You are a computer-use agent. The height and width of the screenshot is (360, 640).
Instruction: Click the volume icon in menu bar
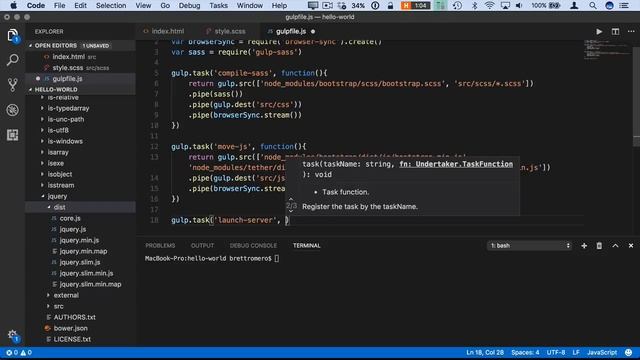[x=519, y=5]
